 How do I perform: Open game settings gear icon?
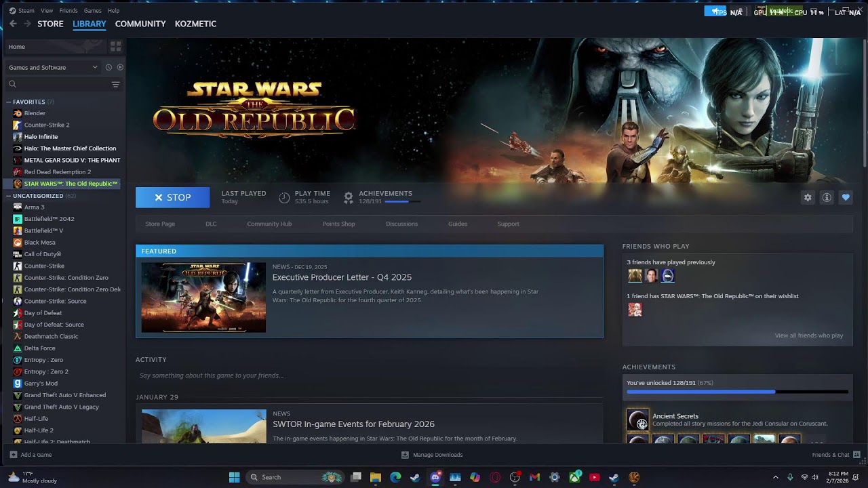tap(808, 197)
